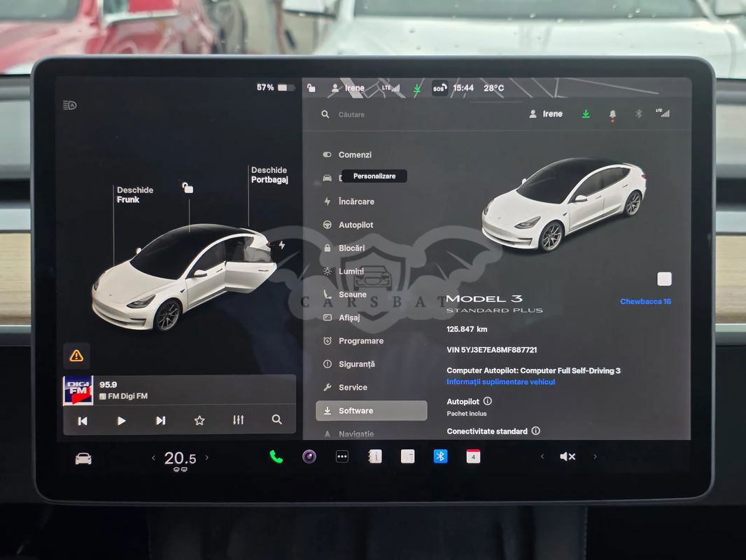Open the dashcam camera app icon
The width and height of the screenshot is (746, 560).
pos(309,457)
